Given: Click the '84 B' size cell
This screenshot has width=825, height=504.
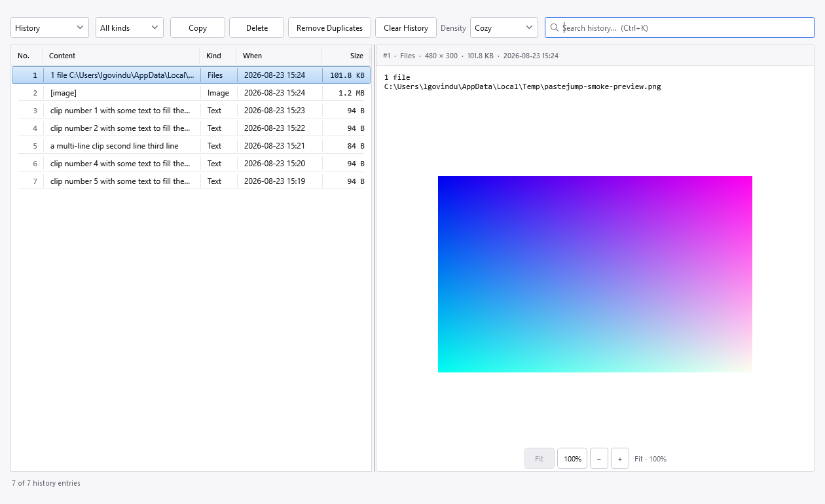Looking at the screenshot, I should click(356, 146).
